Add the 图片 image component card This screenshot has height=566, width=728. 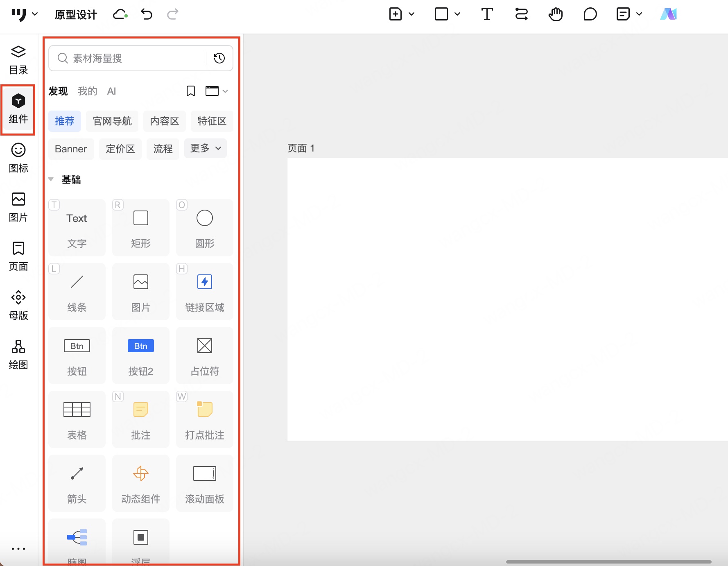[x=141, y=292]
